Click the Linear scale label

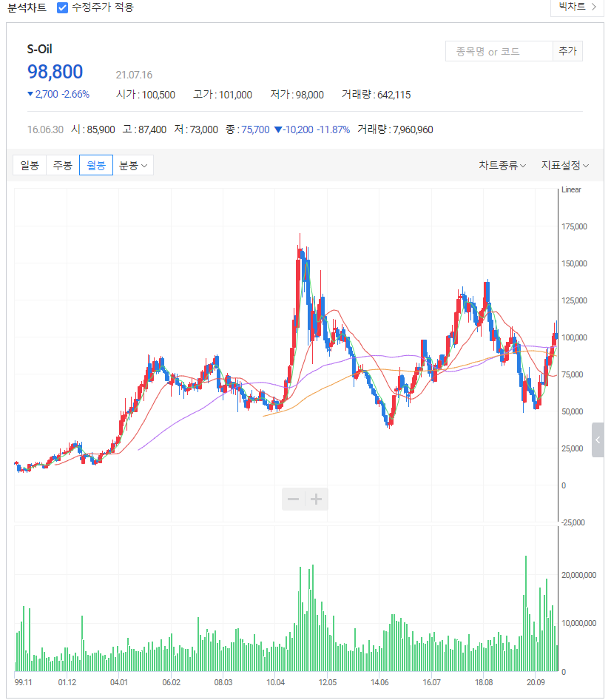point(571,189)
